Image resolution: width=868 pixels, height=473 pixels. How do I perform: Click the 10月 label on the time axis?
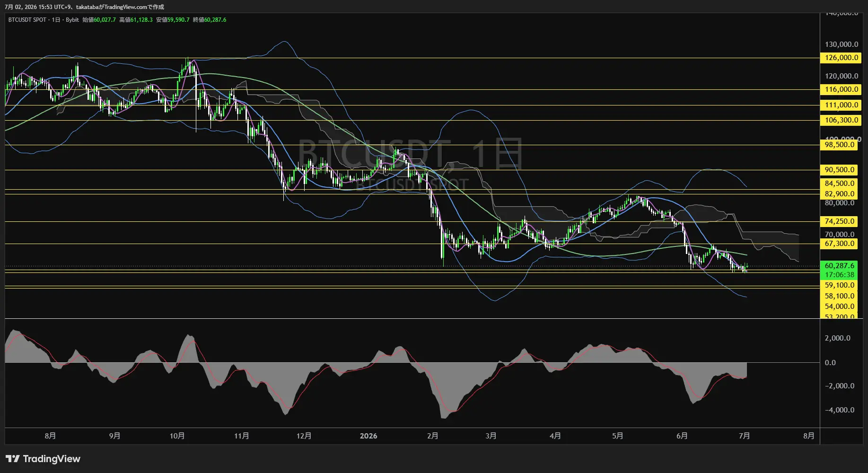[x=177, y=436]
